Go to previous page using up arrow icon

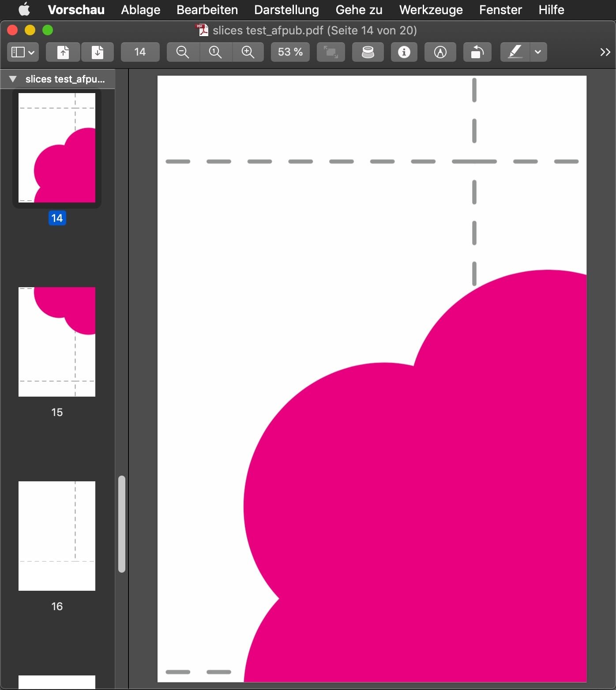coord(63,52)
